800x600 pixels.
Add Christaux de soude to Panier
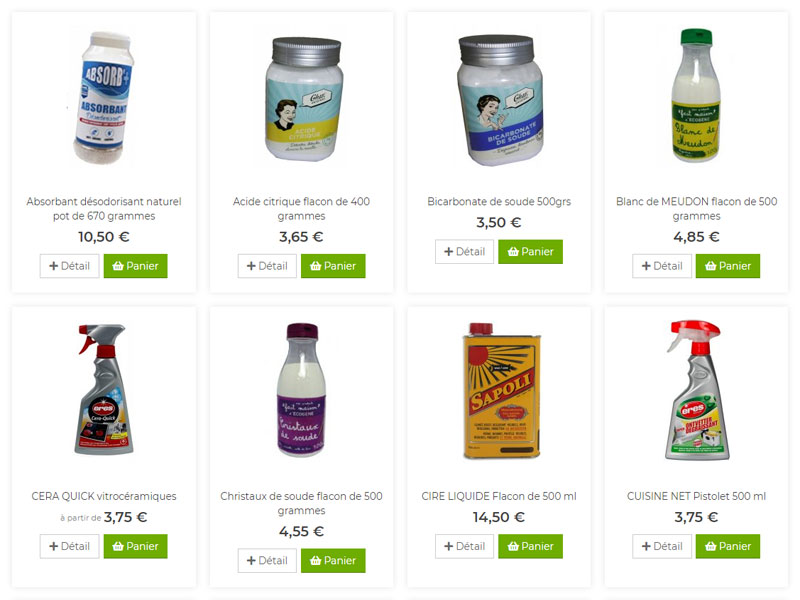333,560
